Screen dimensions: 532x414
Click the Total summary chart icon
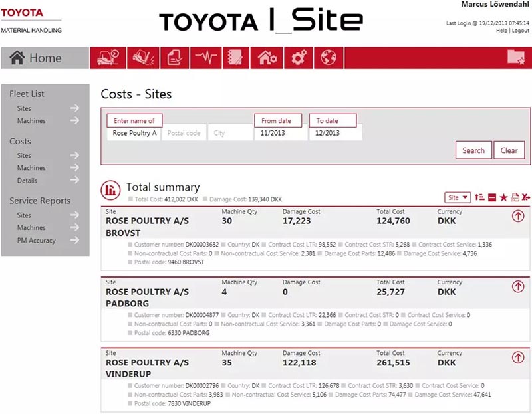coord(110,190)
